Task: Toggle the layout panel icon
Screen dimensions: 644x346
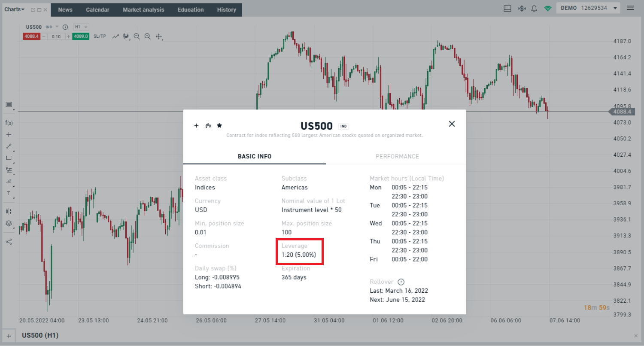Action: 507,9
